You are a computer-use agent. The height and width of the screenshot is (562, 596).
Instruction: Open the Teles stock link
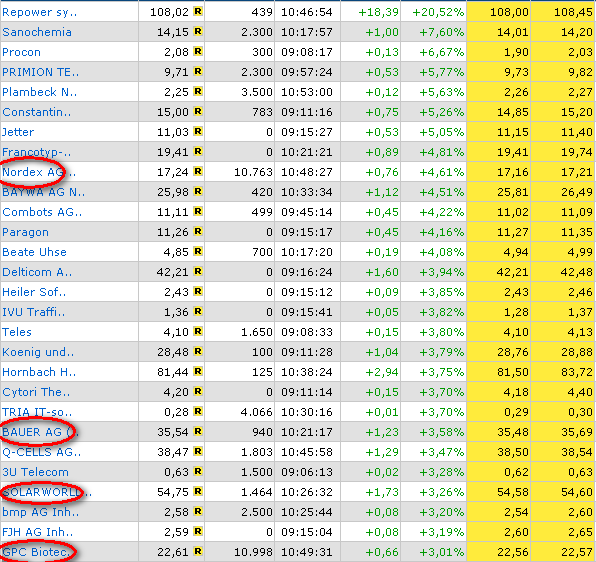pos(17,332)
